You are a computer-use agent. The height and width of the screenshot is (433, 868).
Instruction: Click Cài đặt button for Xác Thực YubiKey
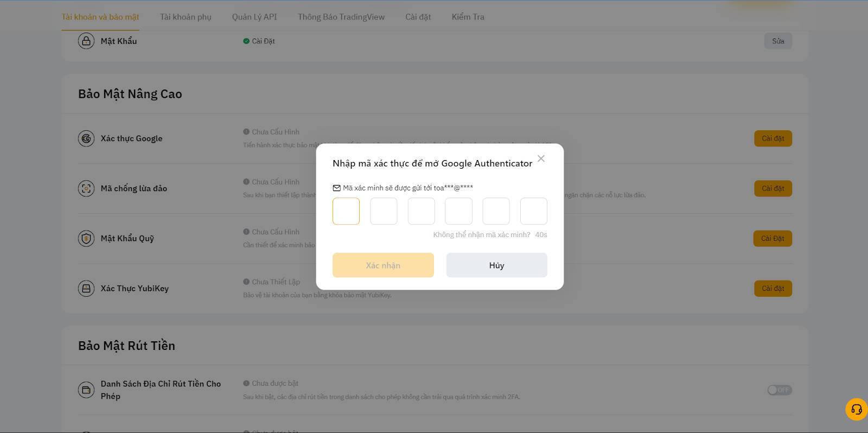click(773, 288)
